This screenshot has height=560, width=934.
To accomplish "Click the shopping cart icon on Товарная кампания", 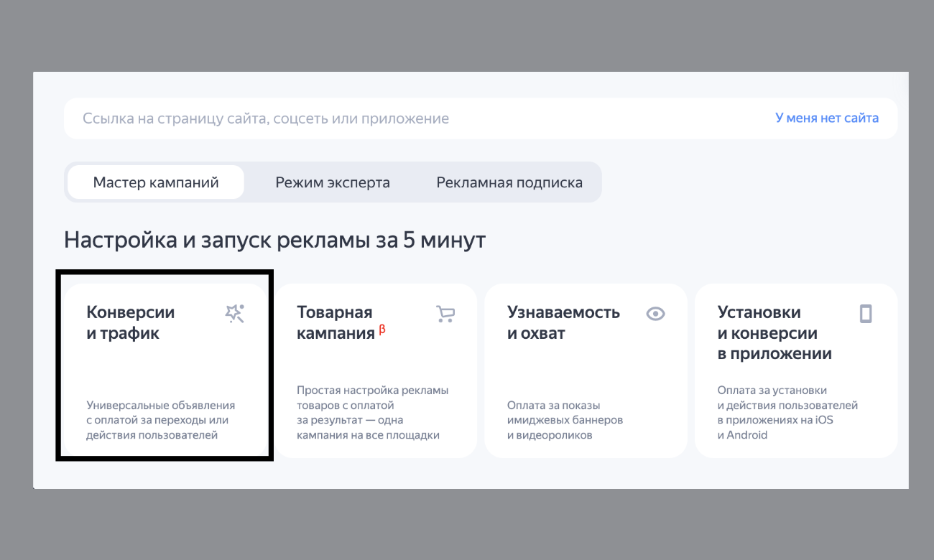I will (445, 314).
